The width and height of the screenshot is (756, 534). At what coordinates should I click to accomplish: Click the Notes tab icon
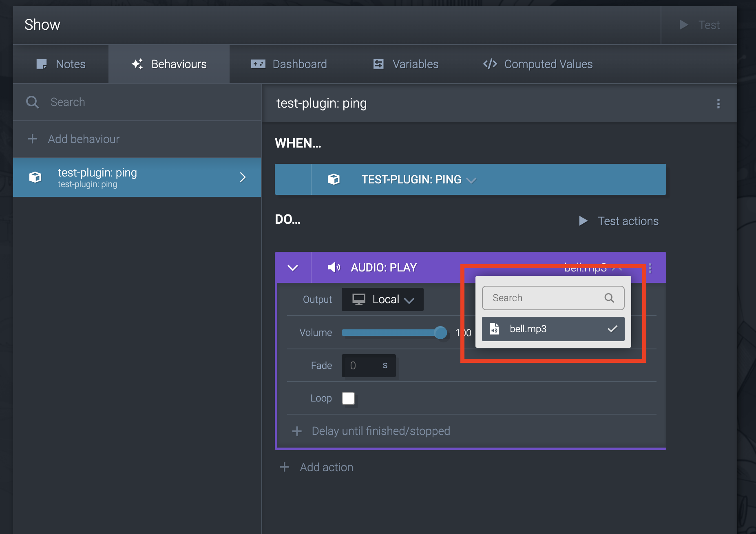[42, 64]
